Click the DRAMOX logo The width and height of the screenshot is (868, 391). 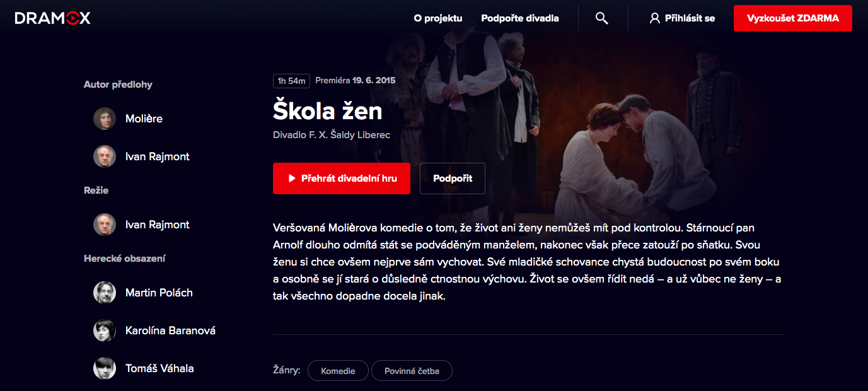[53, 18]
